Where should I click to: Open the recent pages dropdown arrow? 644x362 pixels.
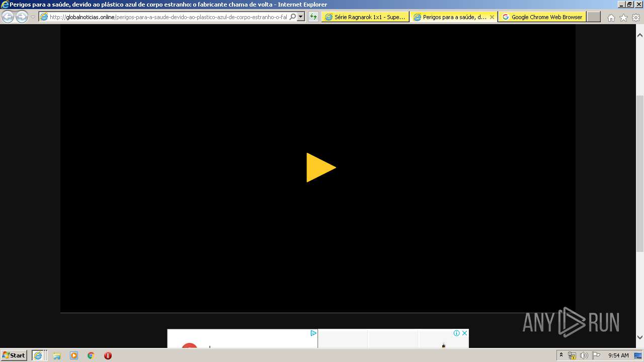coord(33,17)
